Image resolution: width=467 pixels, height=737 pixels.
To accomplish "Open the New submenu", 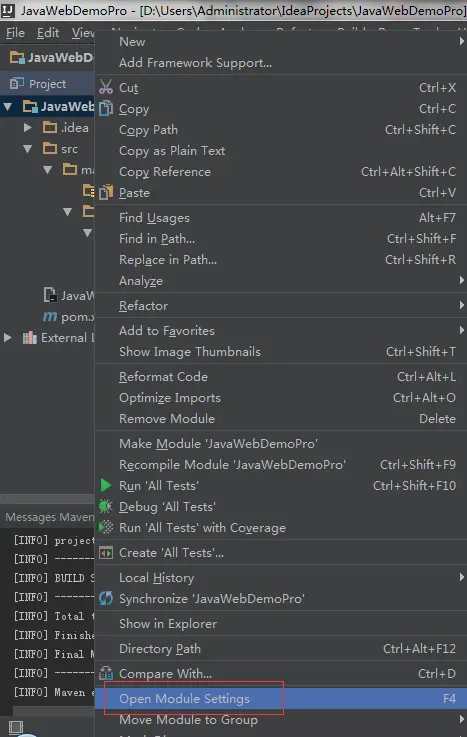I will pyautogui.click(x=281, y=42).
